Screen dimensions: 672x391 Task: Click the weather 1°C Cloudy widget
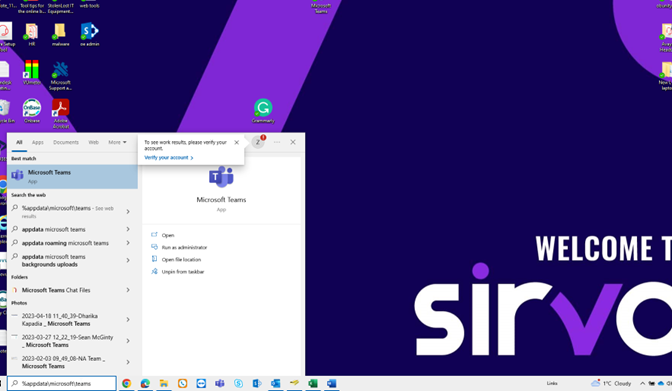612,383
